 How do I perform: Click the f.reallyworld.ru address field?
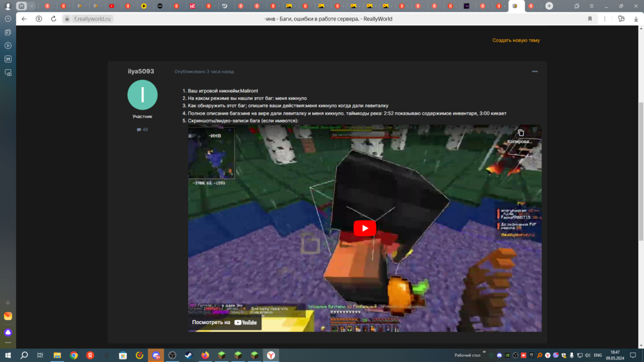pos(92,19)
